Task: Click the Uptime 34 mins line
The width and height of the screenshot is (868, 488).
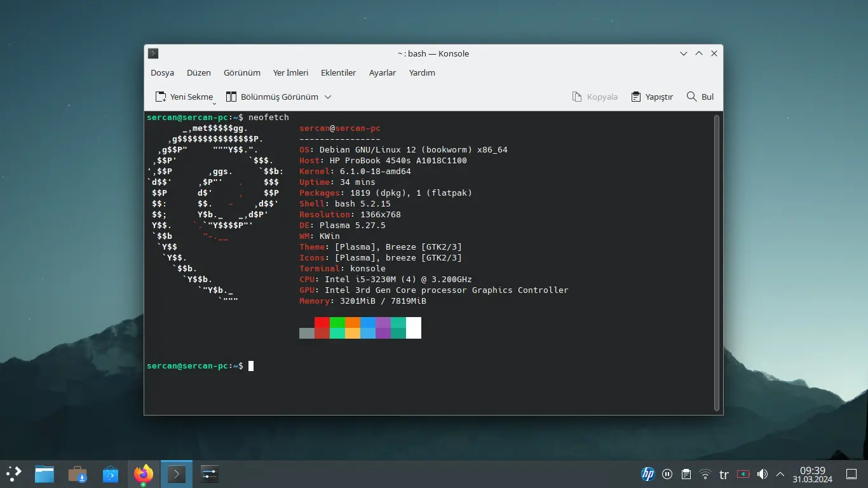Action: (337, 182)
